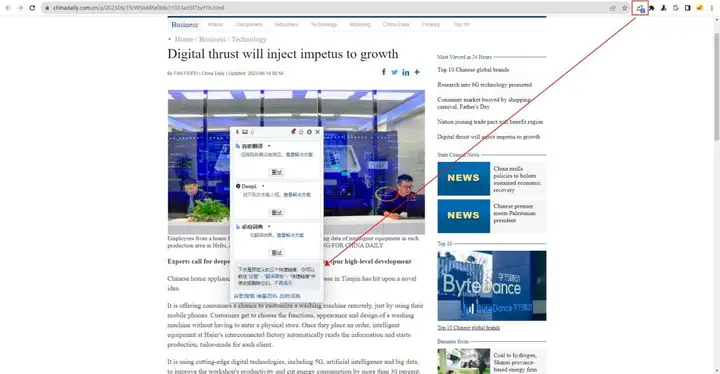Click retry button under DeepL section

pyautogui.click(x=276, y=213)
